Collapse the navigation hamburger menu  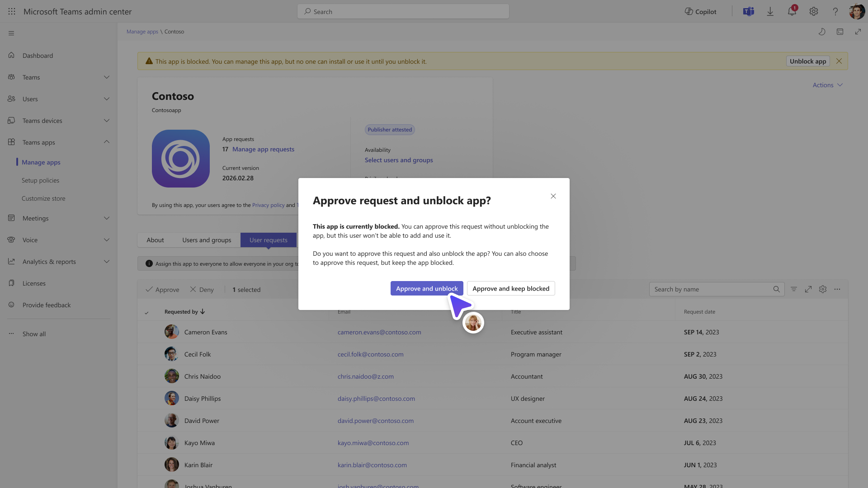coord(11,33)
